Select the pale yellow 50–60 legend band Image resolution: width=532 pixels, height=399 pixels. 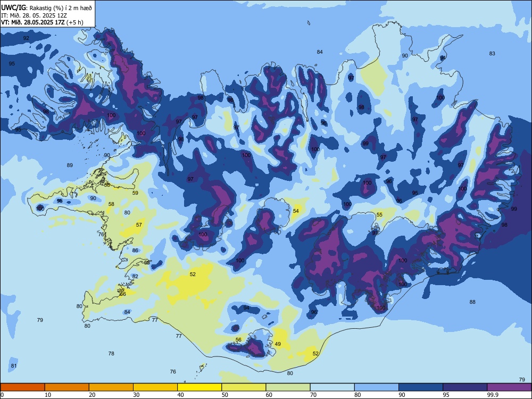pos(244,387)
